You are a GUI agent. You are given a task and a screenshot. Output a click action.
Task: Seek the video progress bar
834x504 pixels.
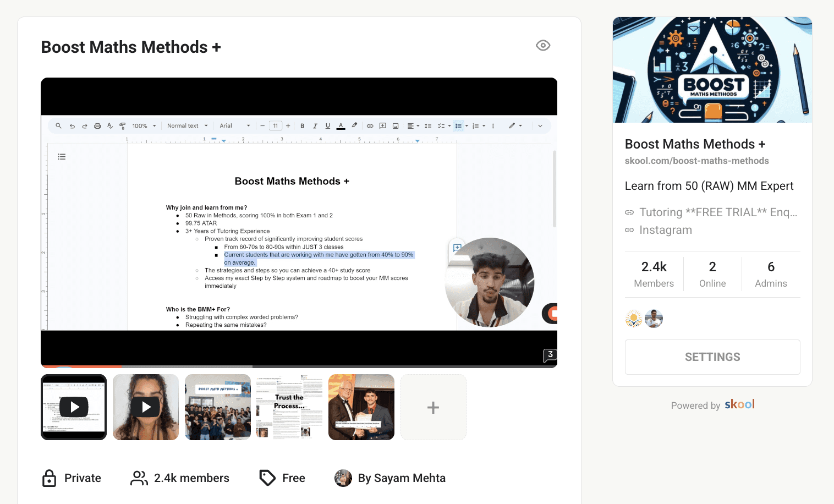pyautogui.click(x=299, y=366)
